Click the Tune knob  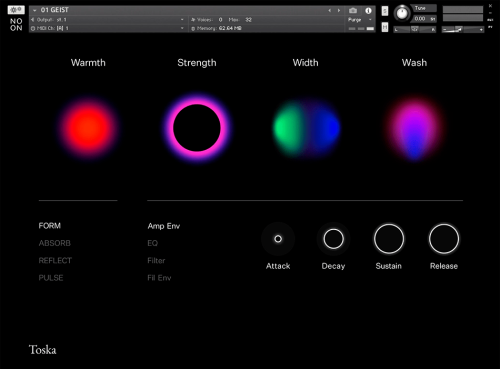click(402, 14)
